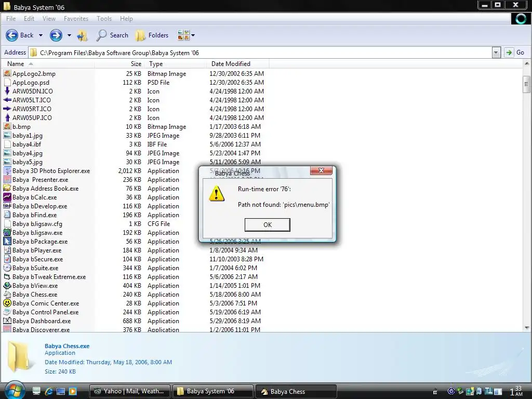Open the File menu
The height and width of the screenshot is (399, 532).
click(x=11, y=19)
